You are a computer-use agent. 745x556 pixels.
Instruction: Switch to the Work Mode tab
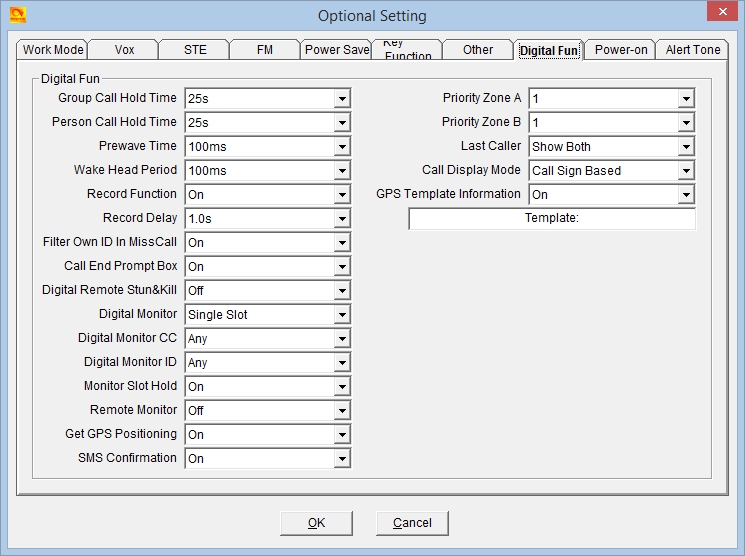[x=53, y=49]
